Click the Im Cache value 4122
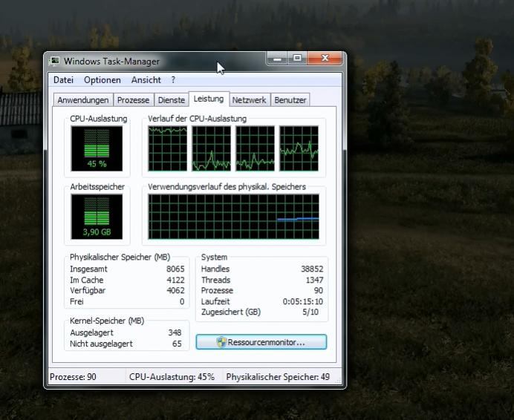This screenshot has width=514, height=420. [175, 280]
